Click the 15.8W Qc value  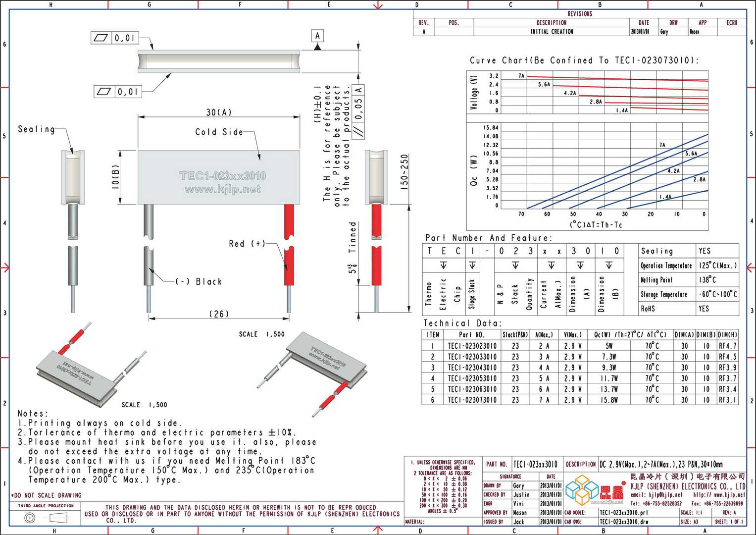point(609,400)
